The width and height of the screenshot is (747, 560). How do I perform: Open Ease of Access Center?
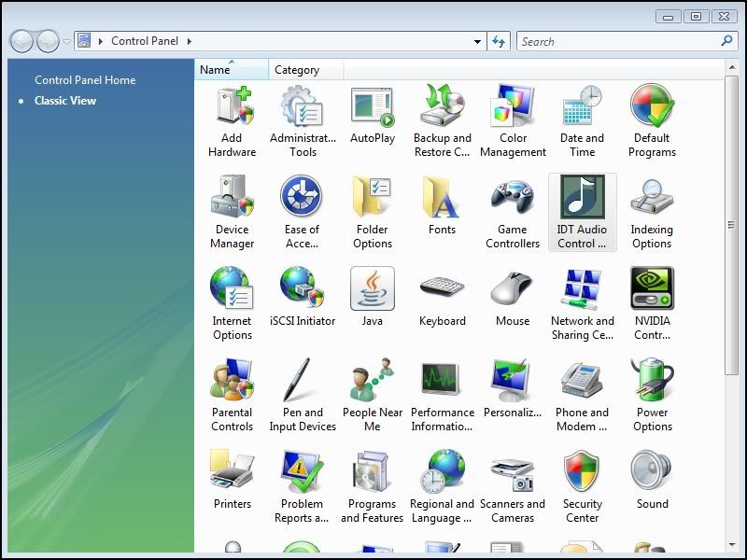coord(302,213)
